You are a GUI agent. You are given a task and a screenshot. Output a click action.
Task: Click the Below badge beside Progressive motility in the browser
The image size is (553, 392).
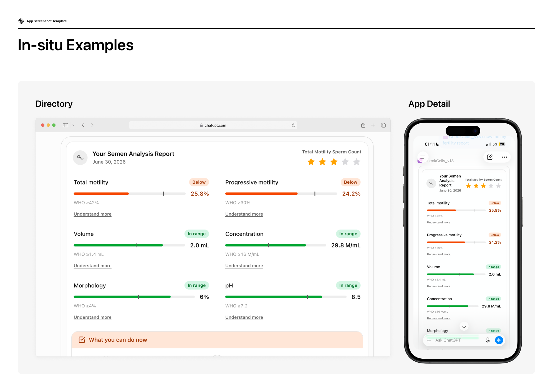coord(350,182)
